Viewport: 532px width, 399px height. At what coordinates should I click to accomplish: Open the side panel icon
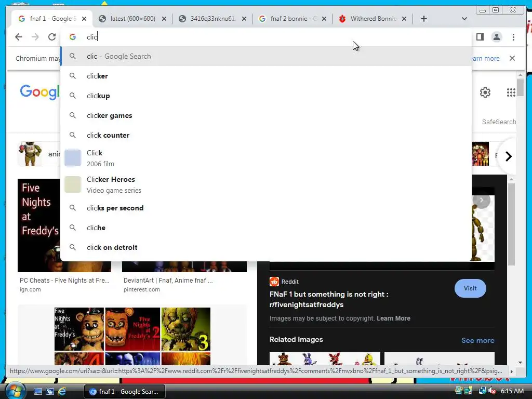[x=480, y=37]
